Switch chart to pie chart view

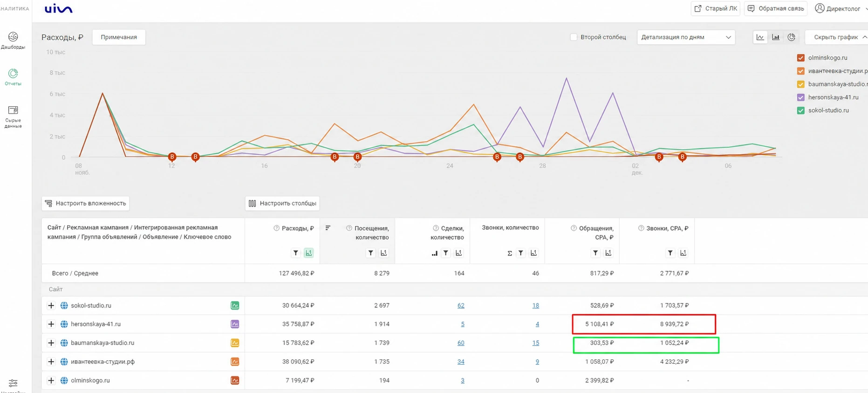(791, 37)
